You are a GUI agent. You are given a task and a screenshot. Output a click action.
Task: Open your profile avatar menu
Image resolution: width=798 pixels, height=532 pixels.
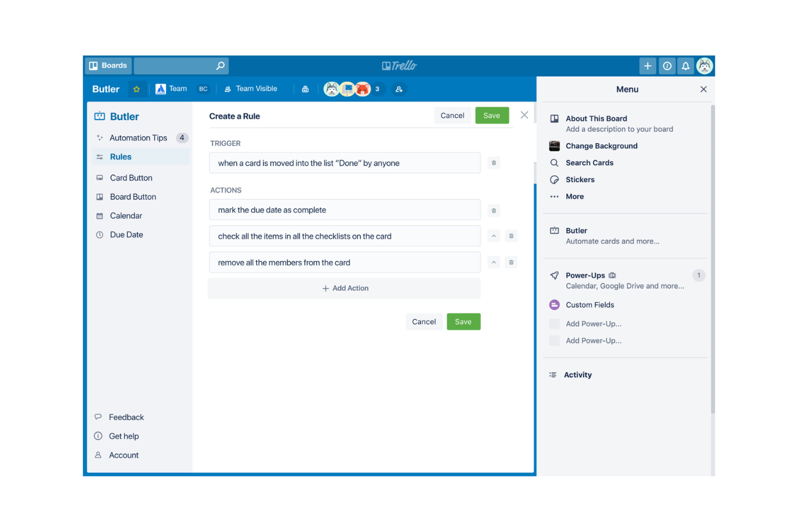point(705,65)
